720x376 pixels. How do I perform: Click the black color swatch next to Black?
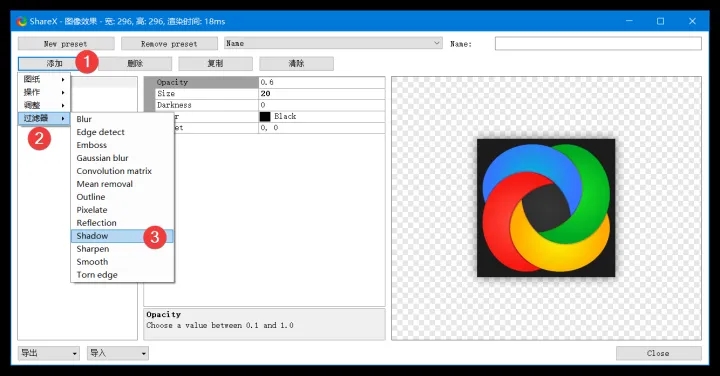tap(265, 117)
